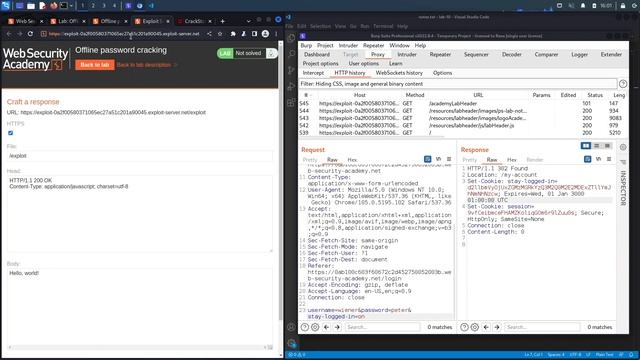Switch to Decoder tab
The width and height of the screenshot is (640, 360).
512,54
